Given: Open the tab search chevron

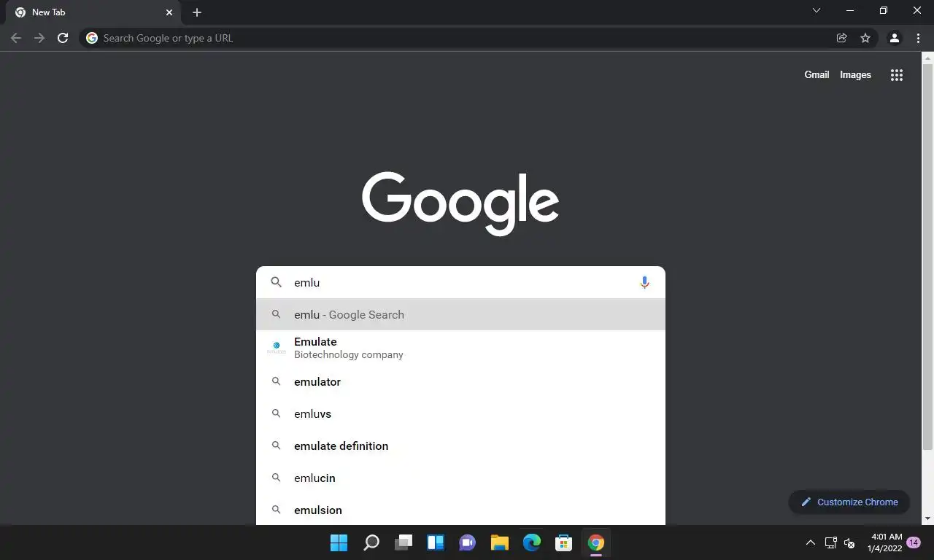Looking at the screenshot, I should tap(817, 11).
